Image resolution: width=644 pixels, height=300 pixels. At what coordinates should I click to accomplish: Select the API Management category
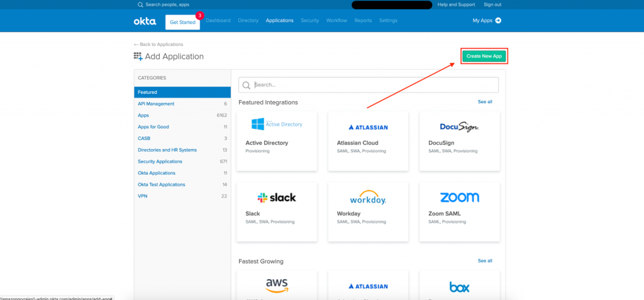182,104
